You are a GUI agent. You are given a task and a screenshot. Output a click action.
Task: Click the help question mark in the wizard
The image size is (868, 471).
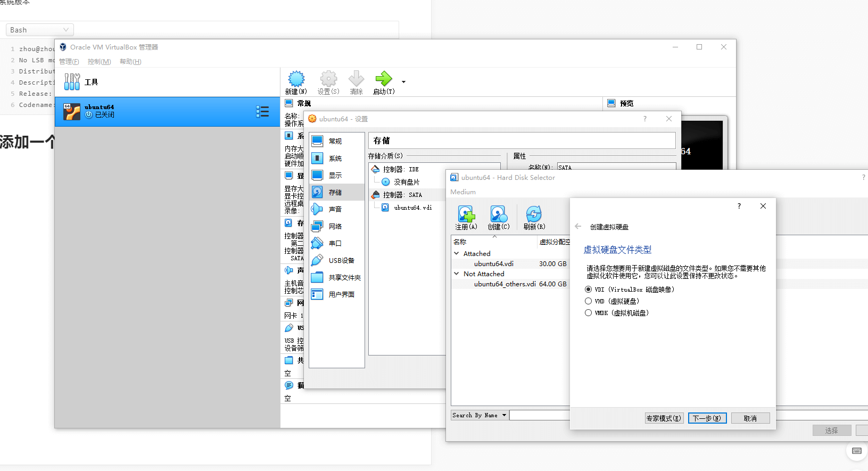(x=739, y=206)
